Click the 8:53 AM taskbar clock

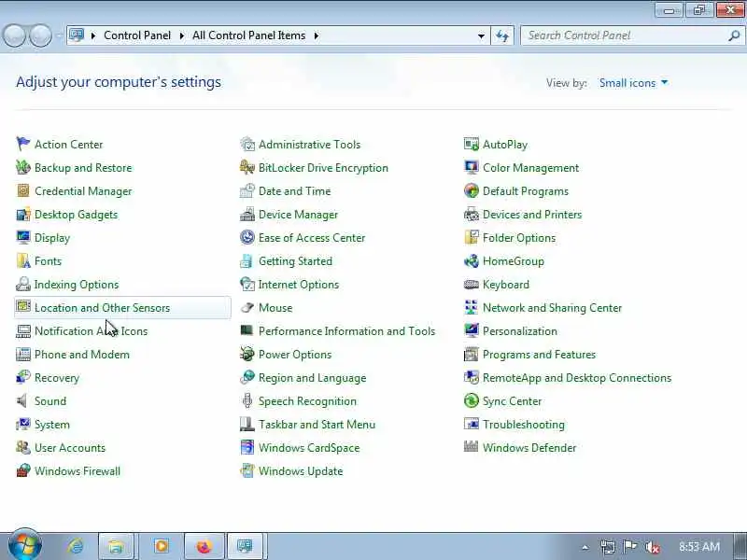[x=698, y=547]
